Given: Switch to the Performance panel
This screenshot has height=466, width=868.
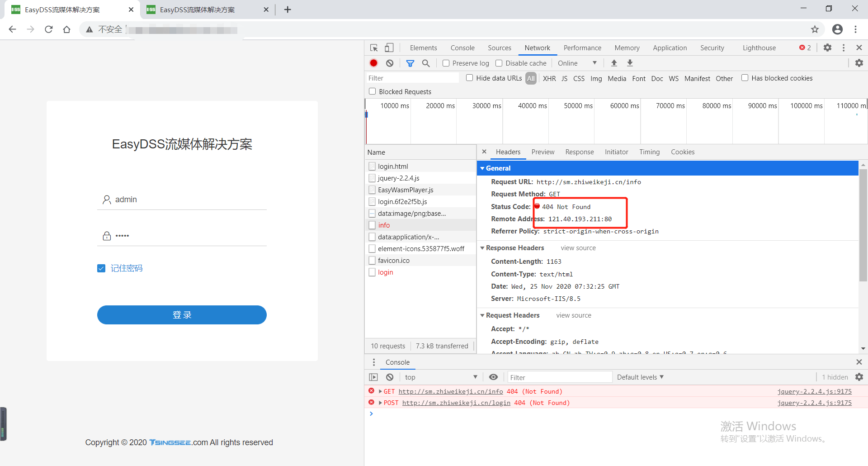Looking at the screenshot, I should [582, 48].
